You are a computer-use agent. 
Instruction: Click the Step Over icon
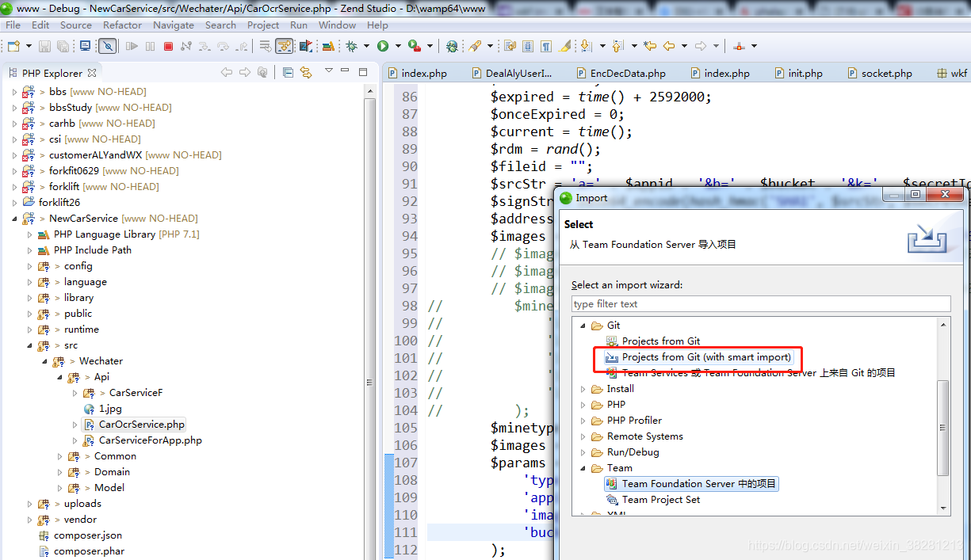point(223,46)
